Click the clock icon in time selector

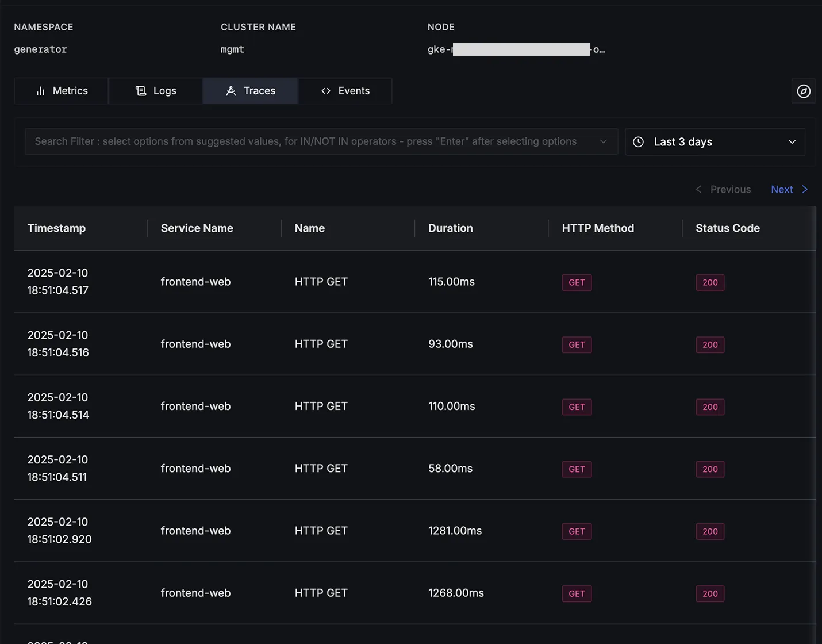pyautogui.click(x=638, y=142)
